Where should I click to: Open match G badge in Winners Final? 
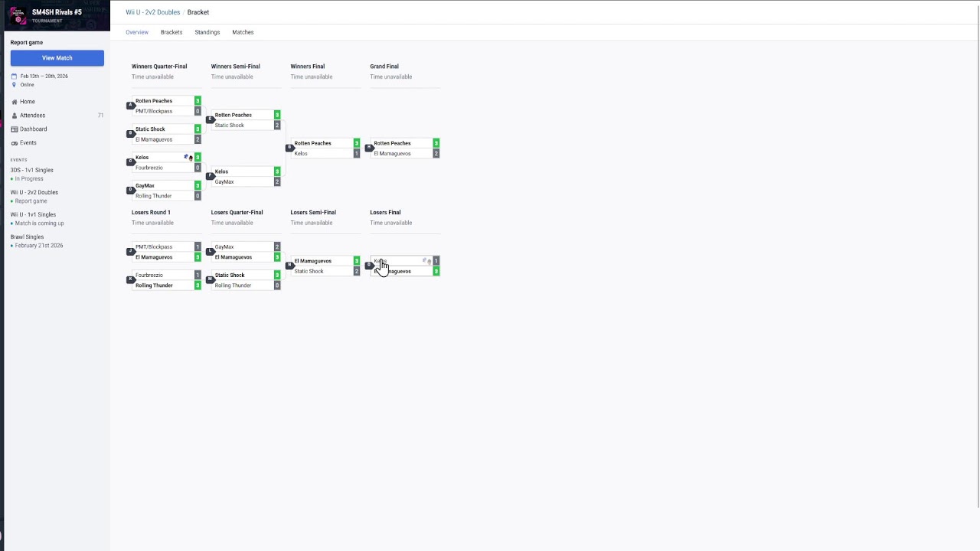(289, 148)
